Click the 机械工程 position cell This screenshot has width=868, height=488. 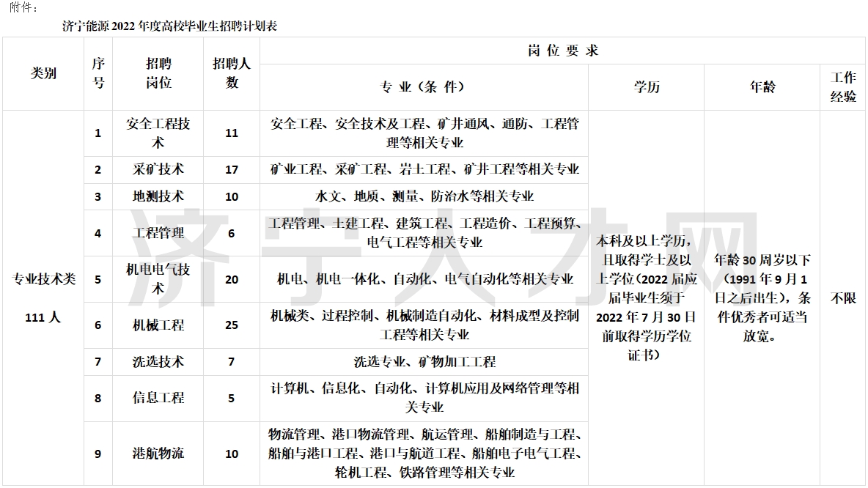pyautogui.click(x=158, y=325)
